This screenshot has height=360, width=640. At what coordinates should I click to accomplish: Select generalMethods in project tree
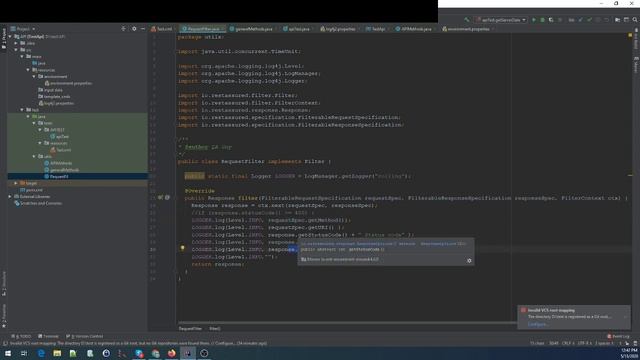click(62, 170)
